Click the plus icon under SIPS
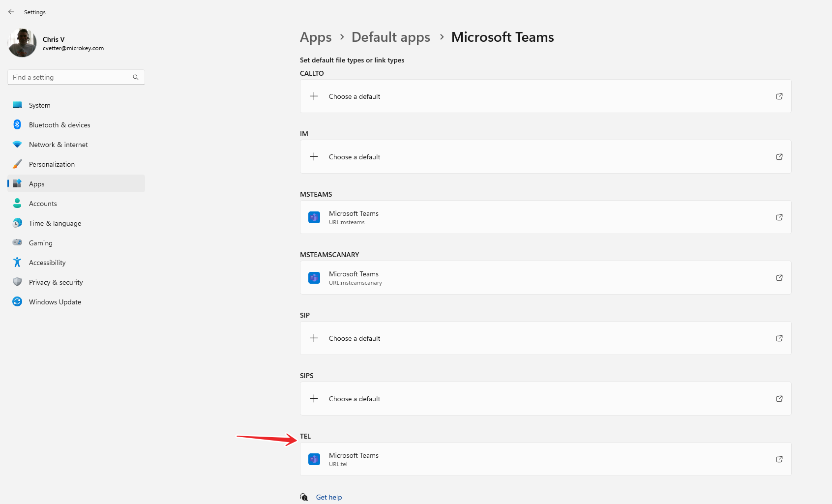Screen dimensions: 832x504 (314, 399)
